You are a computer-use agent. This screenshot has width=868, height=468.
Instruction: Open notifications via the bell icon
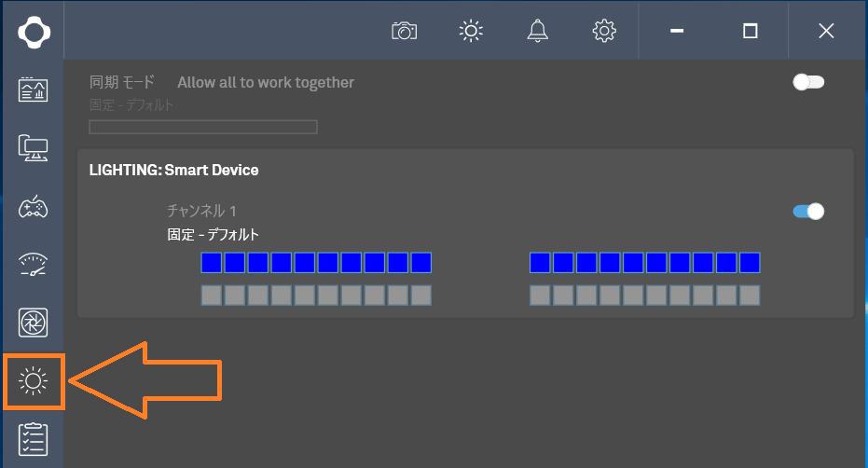[538, 31]
